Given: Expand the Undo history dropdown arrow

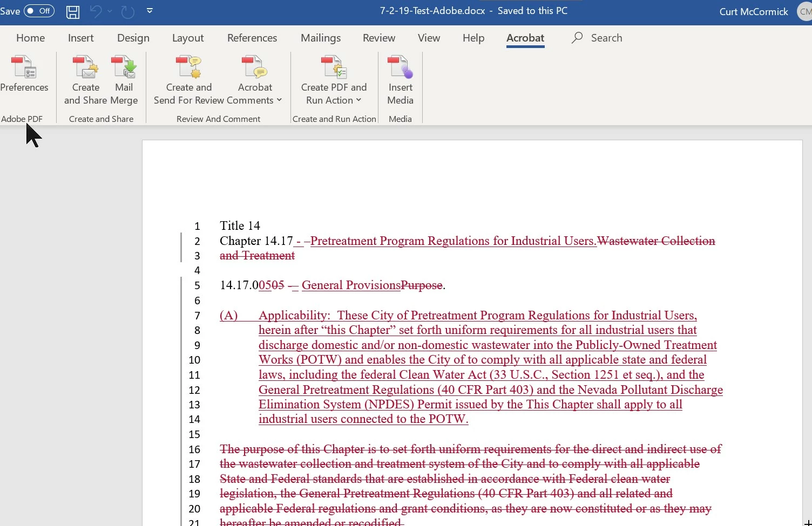Looking at the screenshot, I should 110,11.
